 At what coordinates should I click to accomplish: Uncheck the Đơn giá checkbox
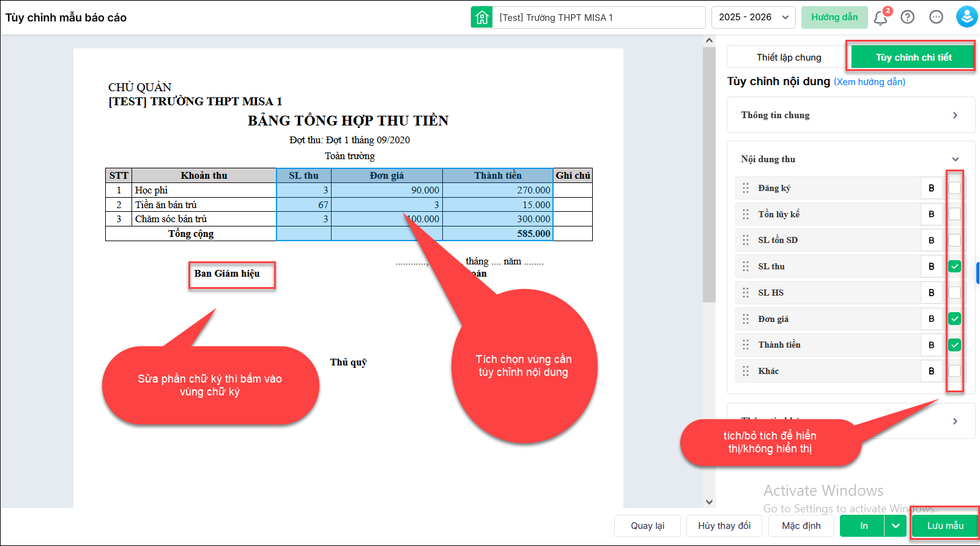point(954,319)
